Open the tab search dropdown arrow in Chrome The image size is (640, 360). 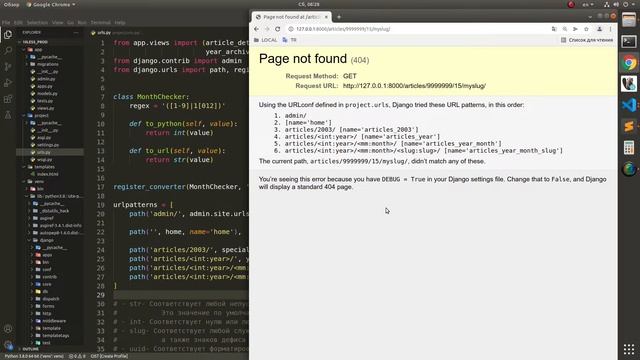tap(590, 17)
